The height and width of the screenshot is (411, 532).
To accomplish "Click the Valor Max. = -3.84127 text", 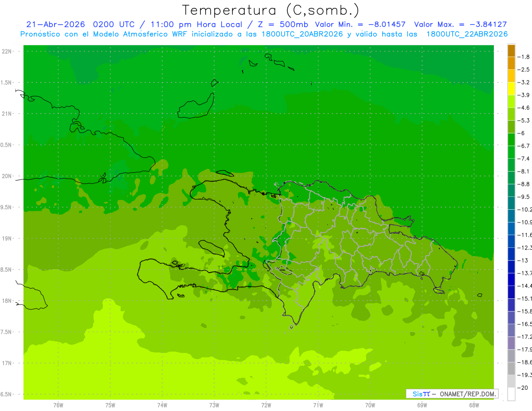I will point(460,25).
